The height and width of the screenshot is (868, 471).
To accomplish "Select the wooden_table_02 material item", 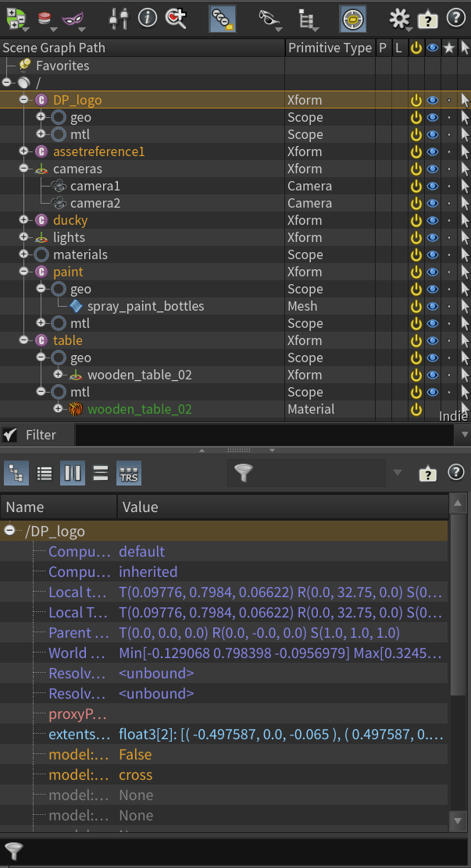I will pos(139,410).
